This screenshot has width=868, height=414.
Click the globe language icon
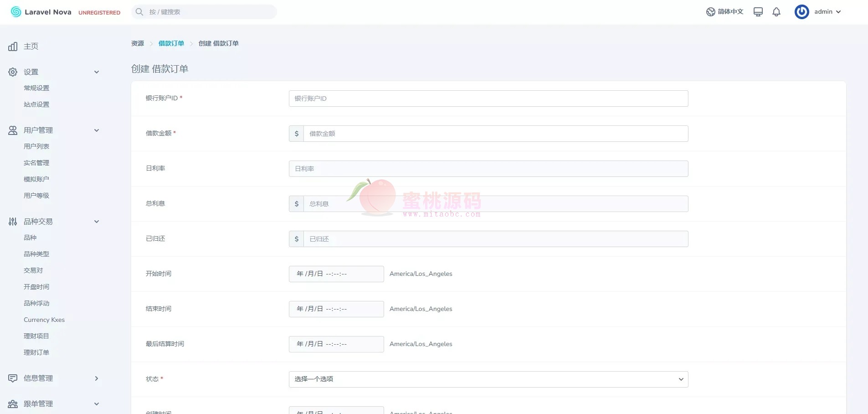click(x=710, y=12)
